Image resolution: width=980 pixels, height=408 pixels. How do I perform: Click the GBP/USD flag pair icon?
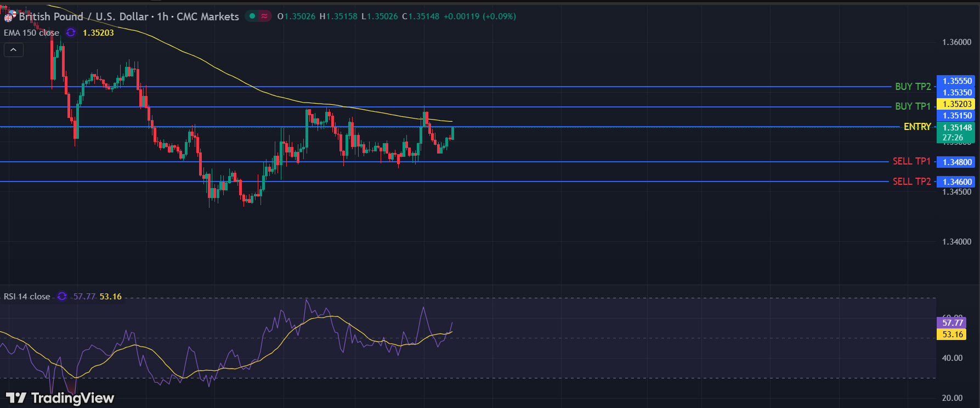click(x=9, y=16)
